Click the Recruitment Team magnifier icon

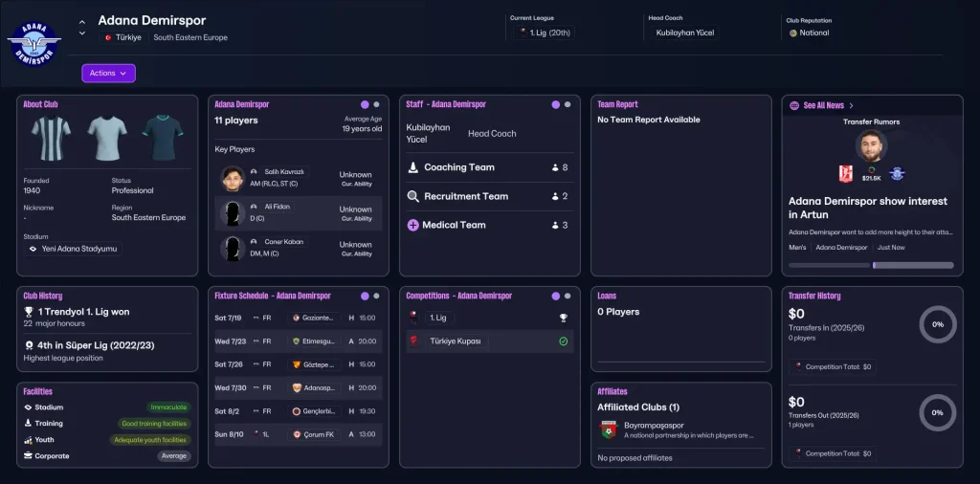(413, 196)
